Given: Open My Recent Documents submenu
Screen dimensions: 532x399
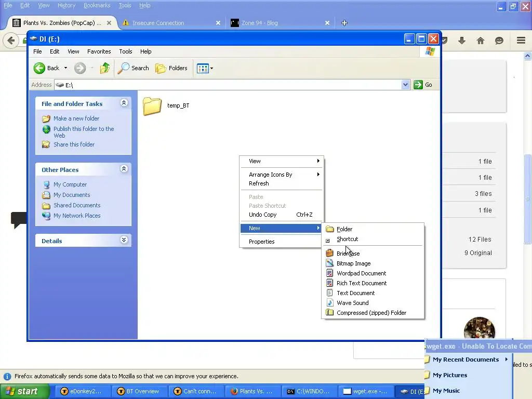Looking at the screenshot, I should click(468, 360).
